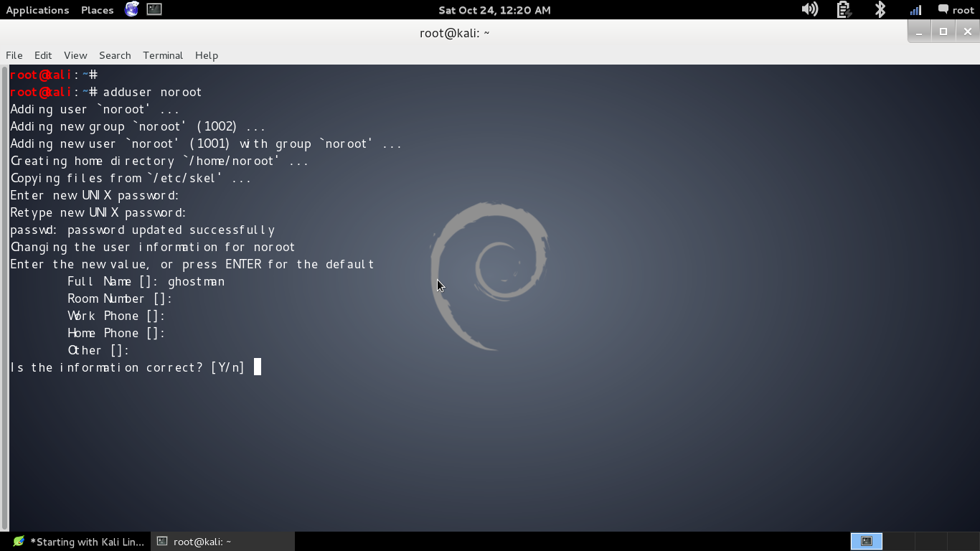The image size is (980, 551).
Task: Open the Terminal menu
Action: pos(163,55)
